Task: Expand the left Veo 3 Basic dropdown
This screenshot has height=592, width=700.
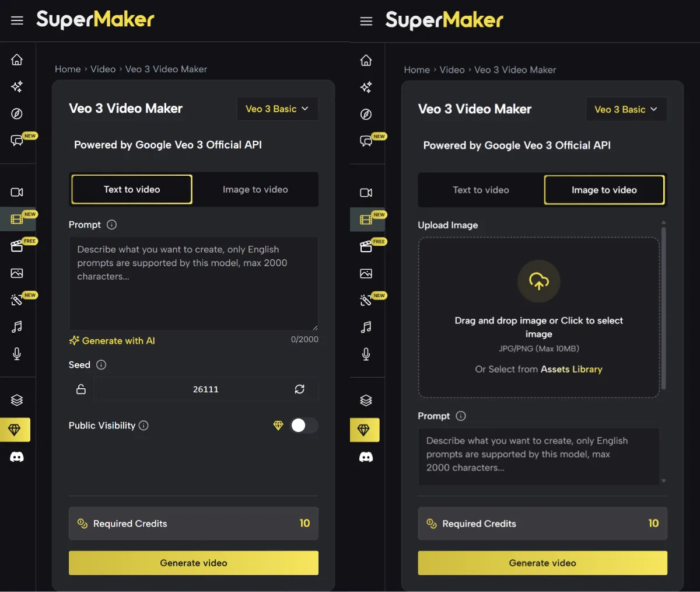Action: 278,109
